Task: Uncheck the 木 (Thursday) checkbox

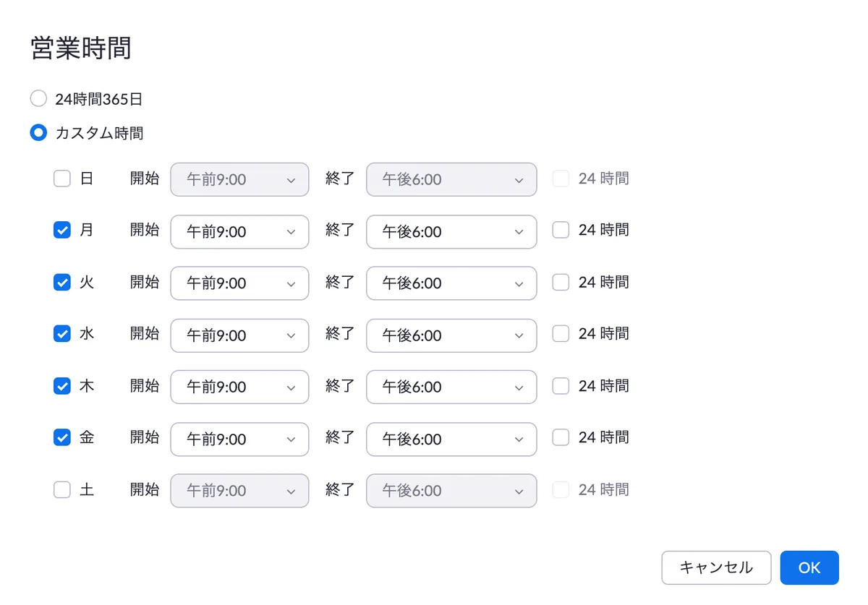Action: coord(62,386)
